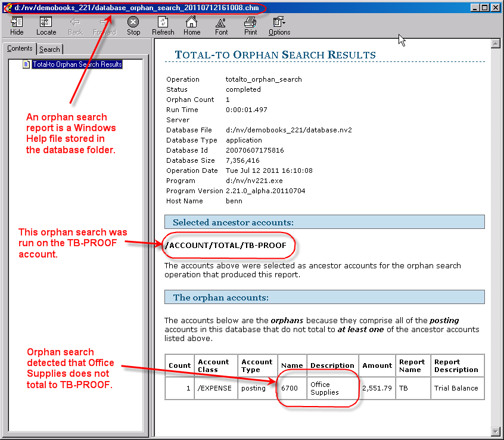Click the help file icon in title bar
Viewport: 504px width, 440px height.
[8, 8]
